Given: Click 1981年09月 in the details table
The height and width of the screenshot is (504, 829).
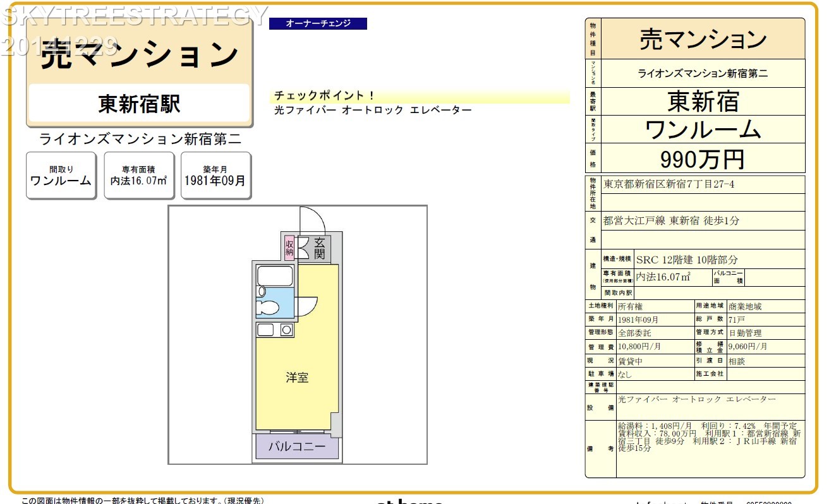Looking at the screenshot, I should [x=638, y=320].
